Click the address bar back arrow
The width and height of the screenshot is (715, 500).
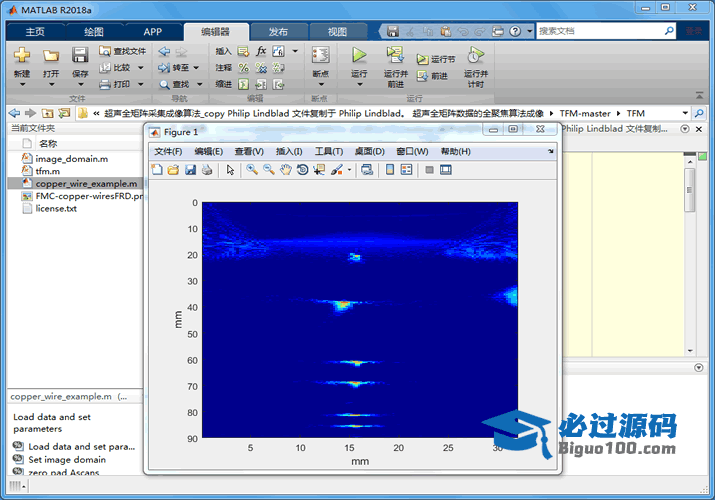click(15, 113)
